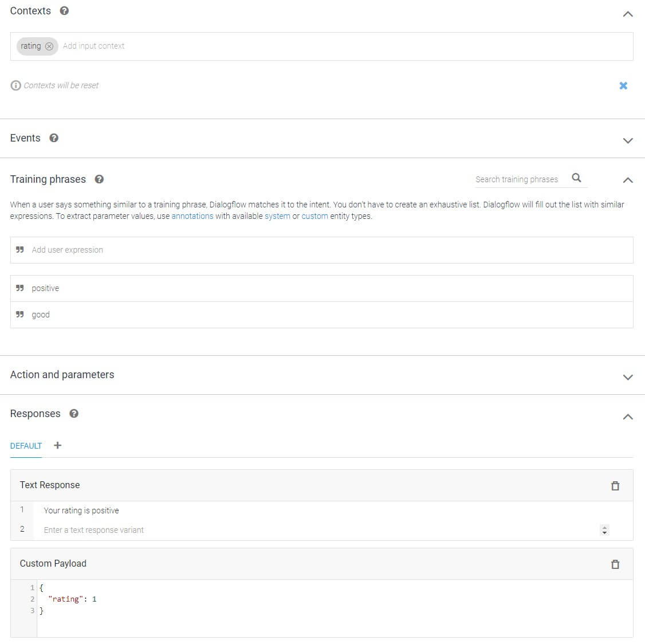
Task: Follow the custom entity types link
Action: click(x=314, y=216)
